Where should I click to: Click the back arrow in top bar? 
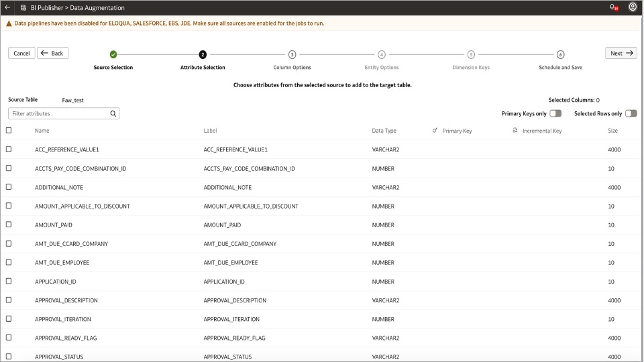pos(7,7)
